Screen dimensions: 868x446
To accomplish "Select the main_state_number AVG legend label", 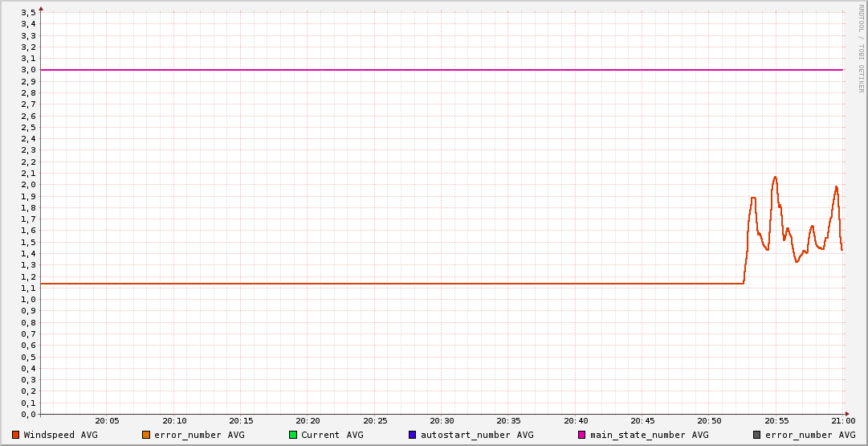I will click(650, 435).
